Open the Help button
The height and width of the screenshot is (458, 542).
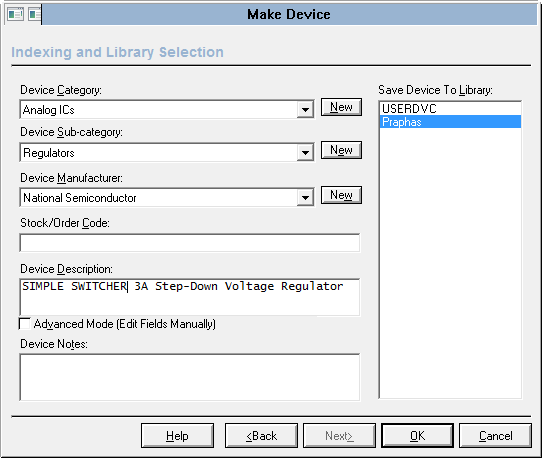(x=177, y=436)
